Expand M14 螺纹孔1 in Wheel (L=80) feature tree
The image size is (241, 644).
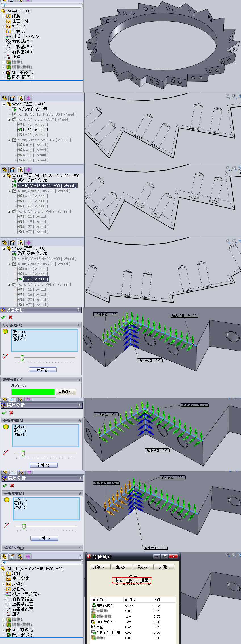(x=3, y=72)
